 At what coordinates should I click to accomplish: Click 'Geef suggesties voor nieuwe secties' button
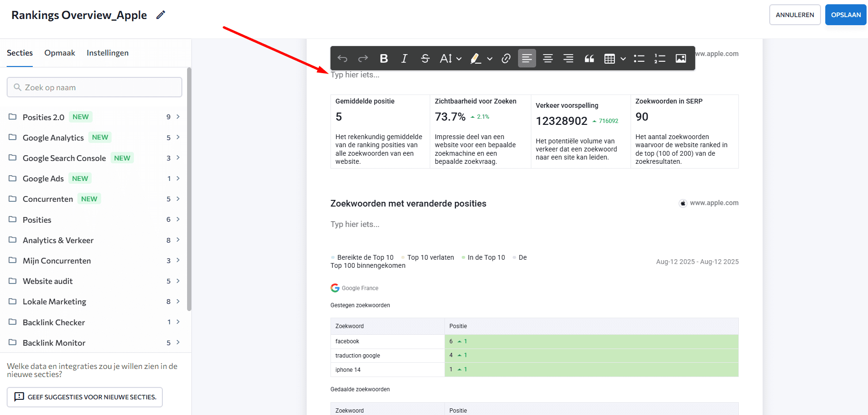pos(85,397)
